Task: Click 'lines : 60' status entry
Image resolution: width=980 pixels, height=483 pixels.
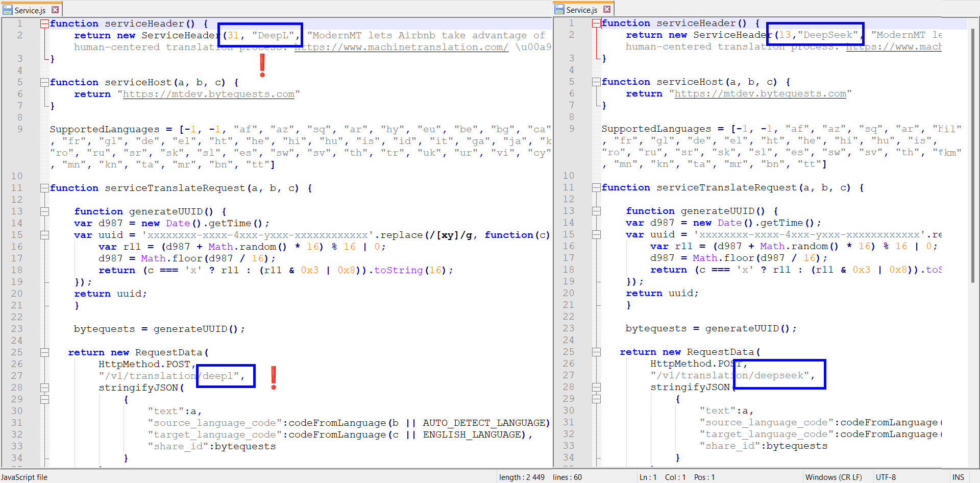Action: click(x=567, y=477)
